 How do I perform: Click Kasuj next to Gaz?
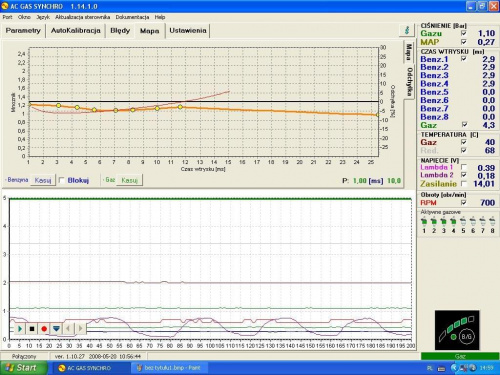point(129,180)
